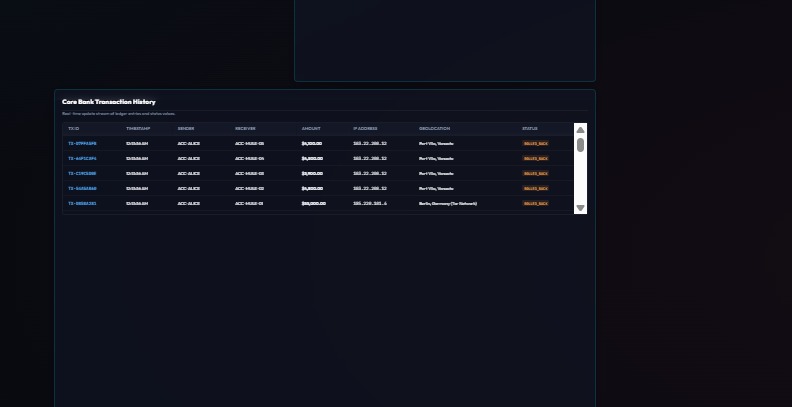Image resolution: width=792 pixels, height=407 pixels.
Task: Open the TX ID link in ACC-MULE-03 row
Action: (x=82, y=174)
